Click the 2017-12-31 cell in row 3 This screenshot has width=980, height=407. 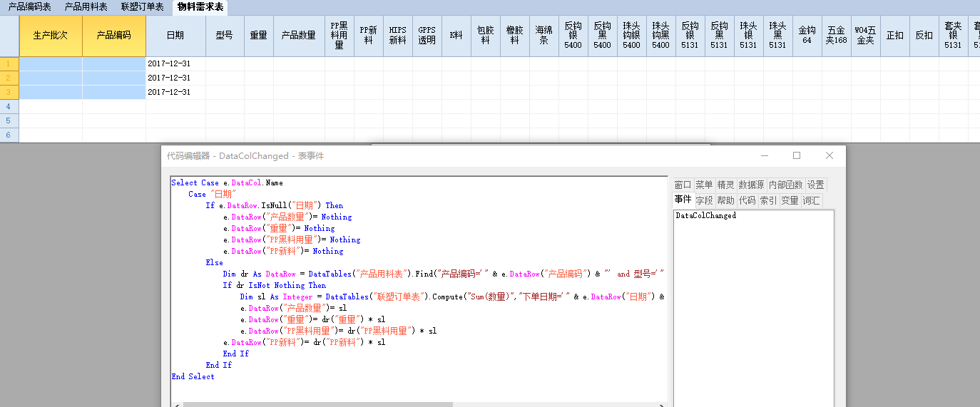tap(175, 92)
